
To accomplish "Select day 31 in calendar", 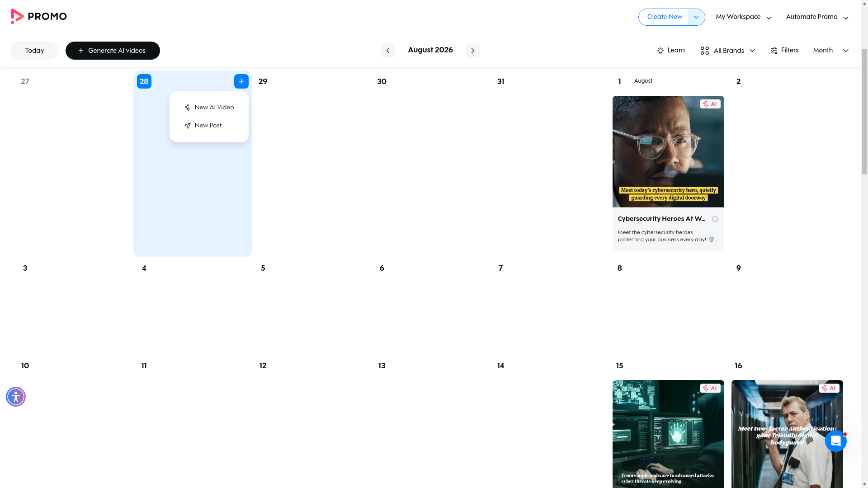I will [x=500, y=82].
